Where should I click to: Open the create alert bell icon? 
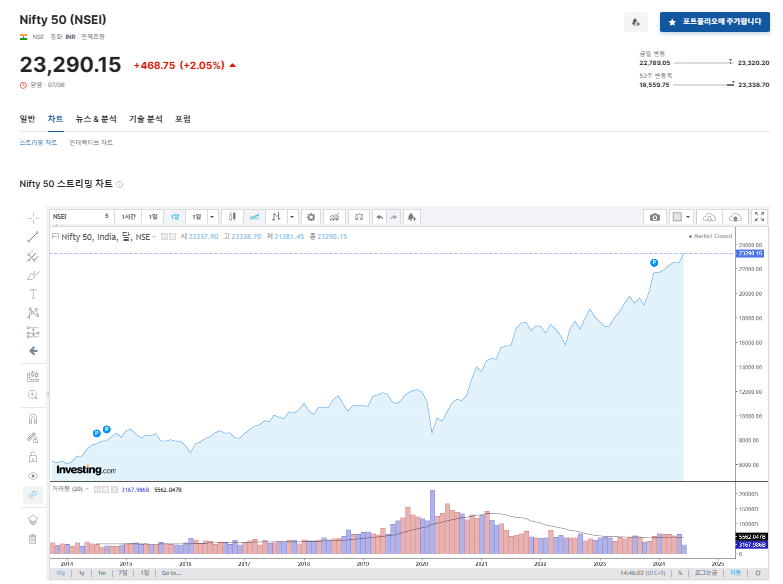(412, 217)
